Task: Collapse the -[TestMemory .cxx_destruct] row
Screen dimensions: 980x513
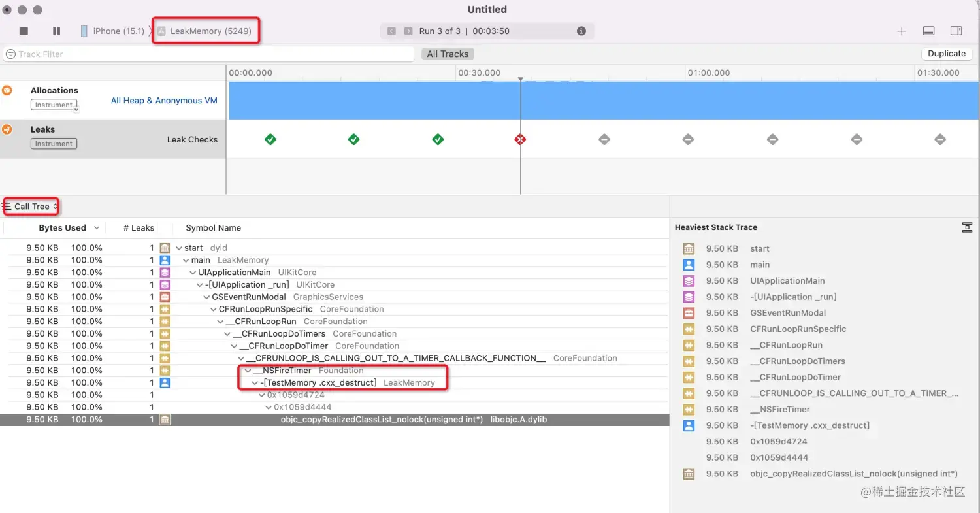Action: 255,383
